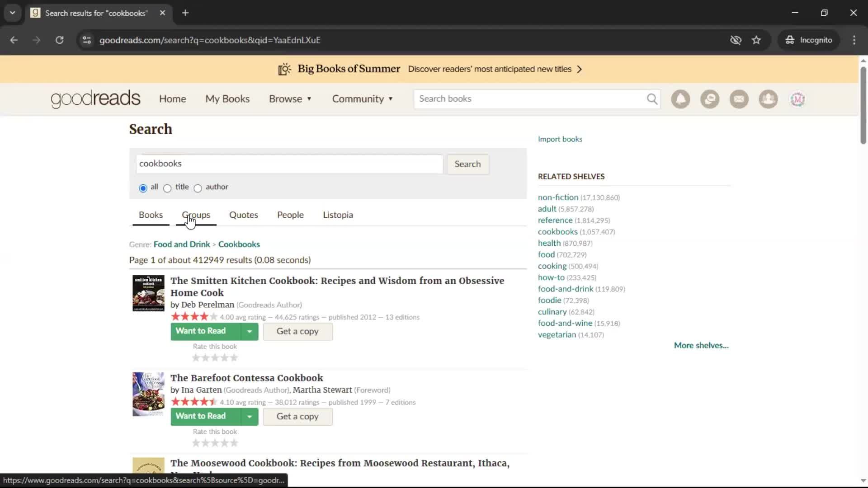Image resolution: width=868 pixels, height=488 pixels.
Task: Open the messages envelope icon
Action: pos(739,99)
